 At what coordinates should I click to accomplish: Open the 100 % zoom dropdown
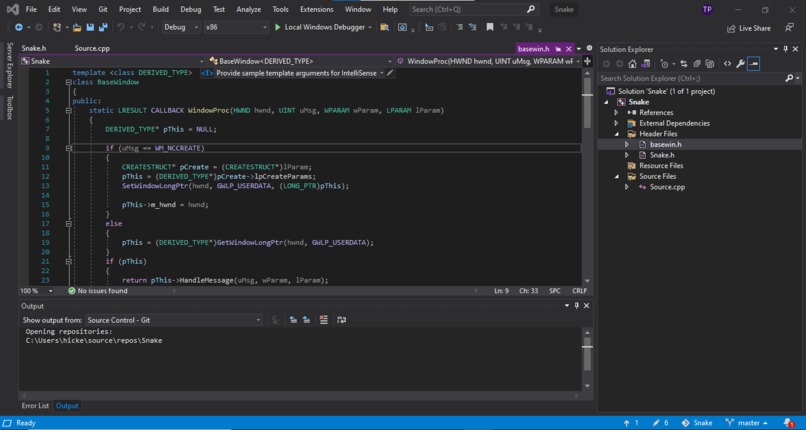(x=36, y=291)
